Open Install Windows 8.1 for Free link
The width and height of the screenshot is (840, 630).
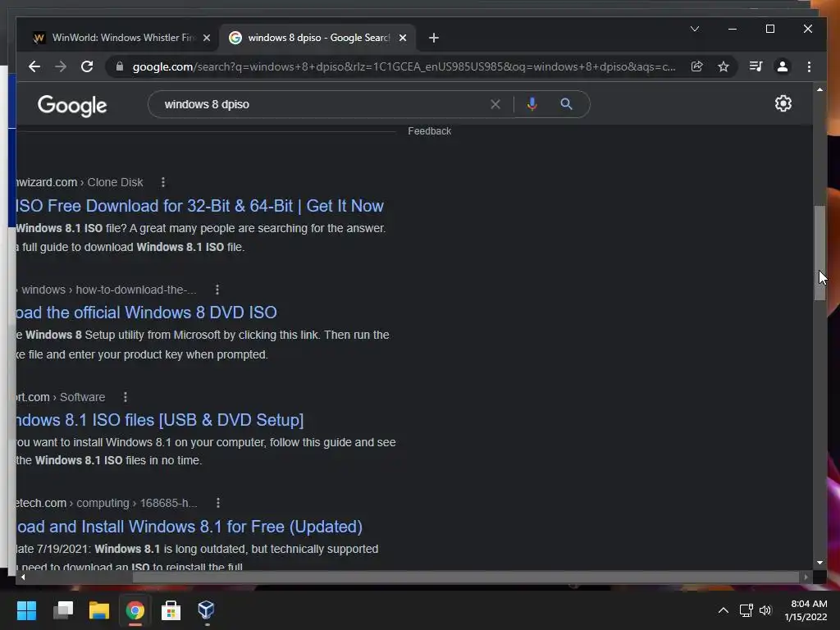point(189,527)
